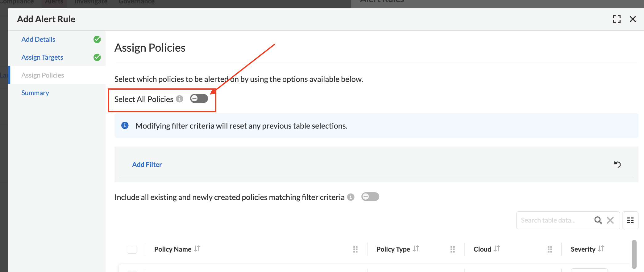Click the vertical table scrollbar
Screen dimensions: 644x272
tap(634, 254)
